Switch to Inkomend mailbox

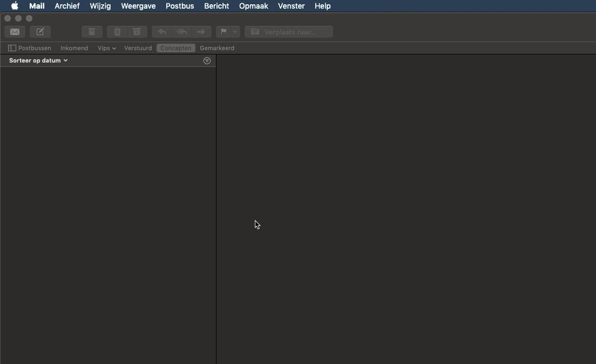coord(74,48)
